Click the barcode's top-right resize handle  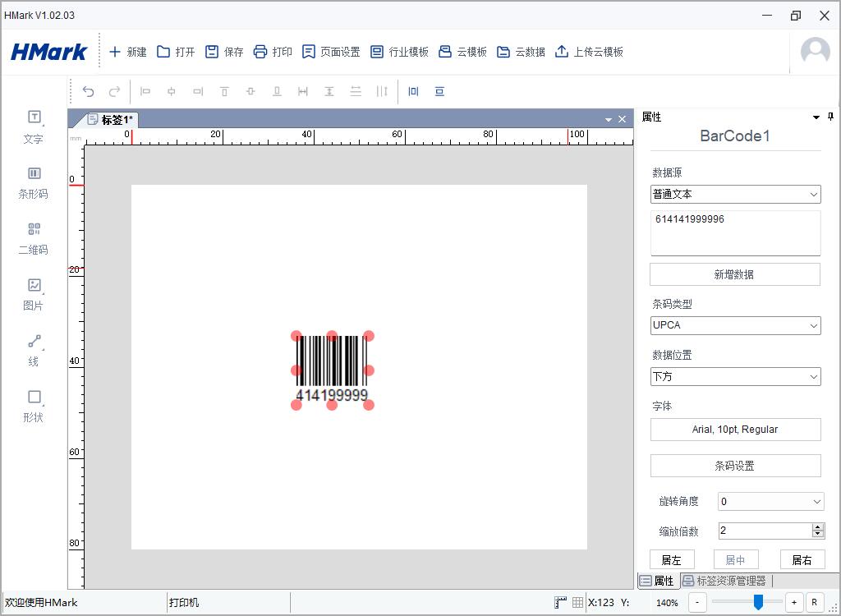coord(369,336)
